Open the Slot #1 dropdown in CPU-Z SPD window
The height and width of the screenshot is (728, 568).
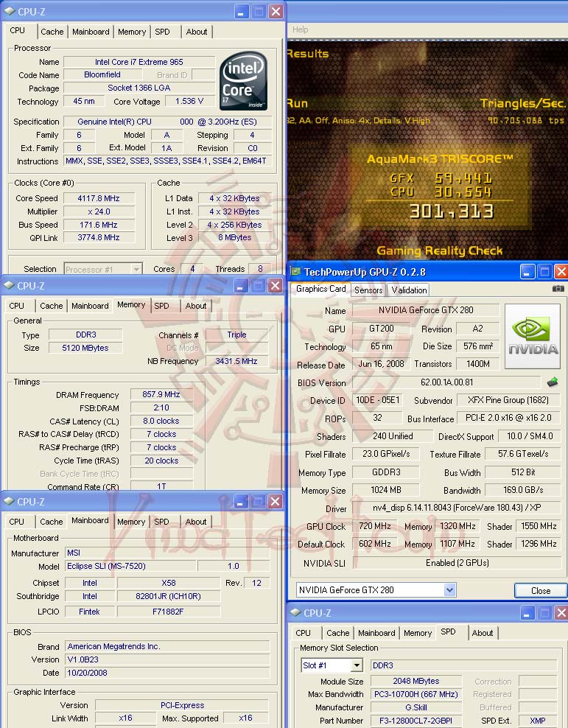point(357,665)
